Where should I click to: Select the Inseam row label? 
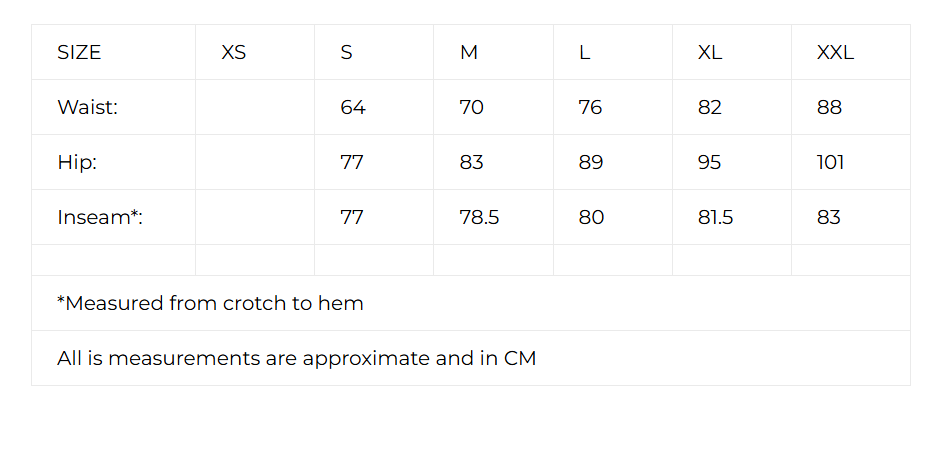(x=100, y=217)
